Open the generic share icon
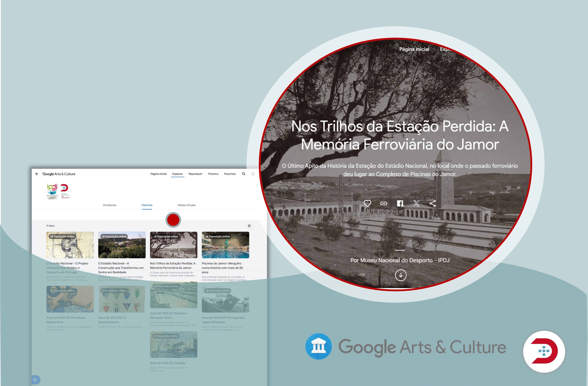The height and width of the screenshot is (386, 588). click(x=433, y=203)
